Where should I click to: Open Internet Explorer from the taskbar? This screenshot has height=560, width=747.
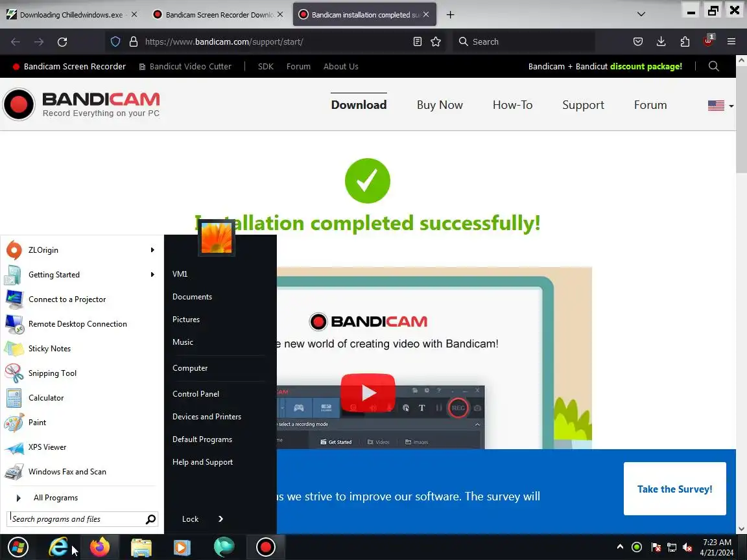tap(58, 547)
